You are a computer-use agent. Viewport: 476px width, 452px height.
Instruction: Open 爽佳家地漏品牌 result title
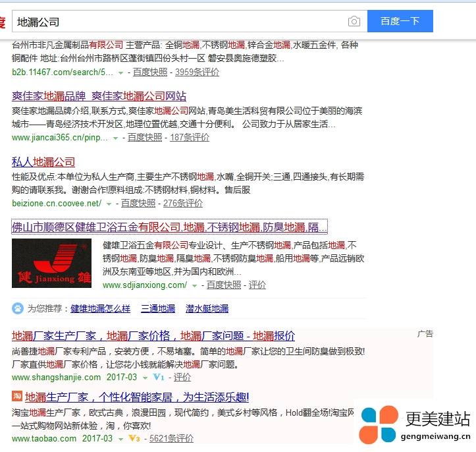99,96
